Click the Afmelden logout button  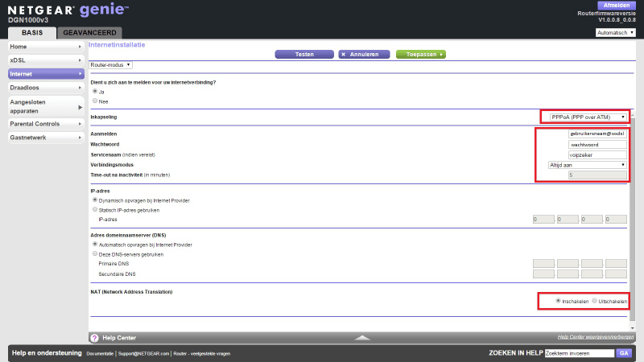617,6
